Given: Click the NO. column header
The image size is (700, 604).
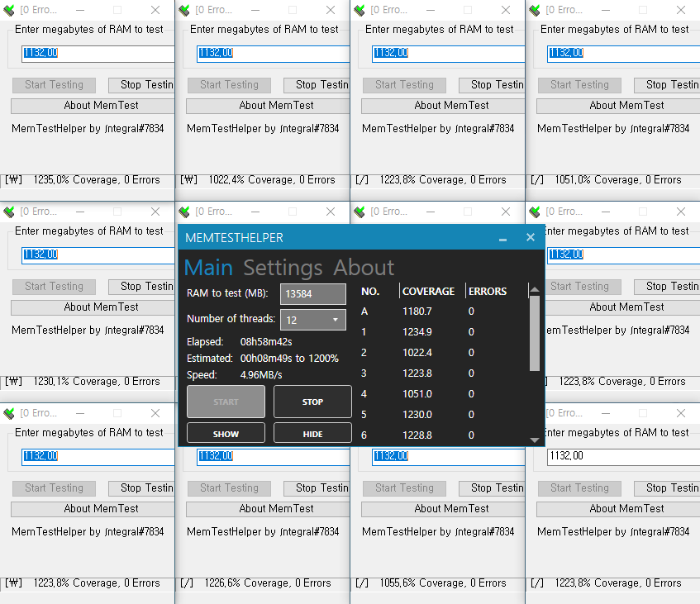Looking at the screenshot, I should coord(370,292).
